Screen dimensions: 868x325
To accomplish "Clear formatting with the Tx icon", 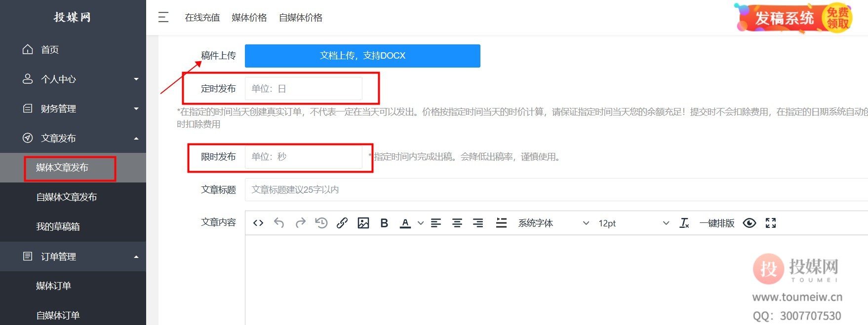I will [684, 223].
